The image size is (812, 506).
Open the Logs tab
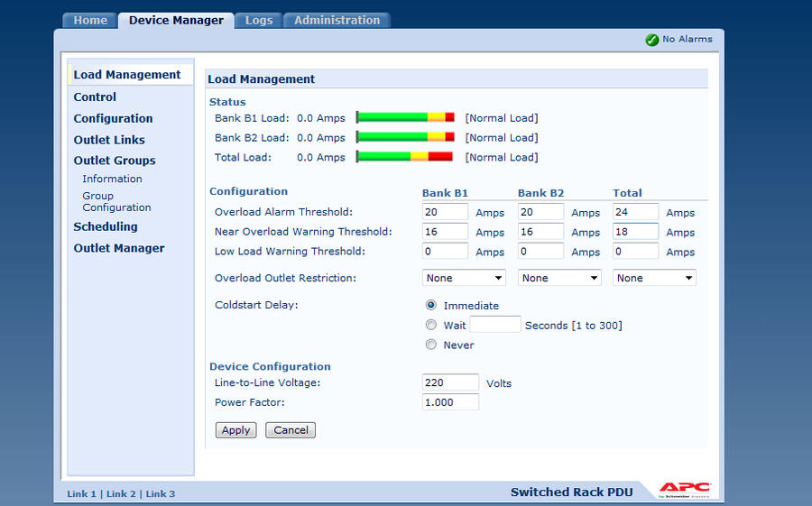click(x=259, y=20)
